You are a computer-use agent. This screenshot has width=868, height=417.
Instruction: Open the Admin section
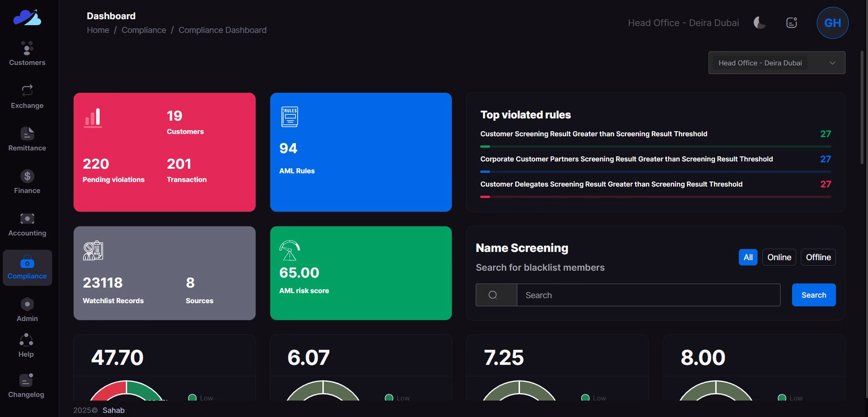27,310
